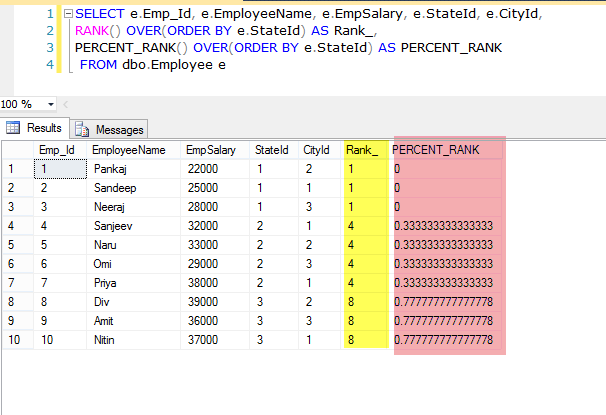606x415 pixels.
Task: Click the RANK function on line 2
Action: pyautogui.click(x=92, y=31)
